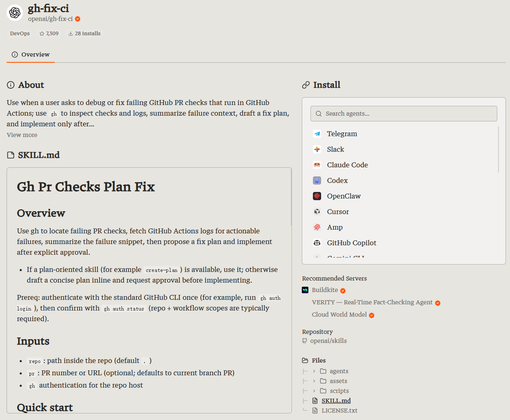Click the assets folder in Files
Screen dimensions: 510x420
[x=338, y=381]
